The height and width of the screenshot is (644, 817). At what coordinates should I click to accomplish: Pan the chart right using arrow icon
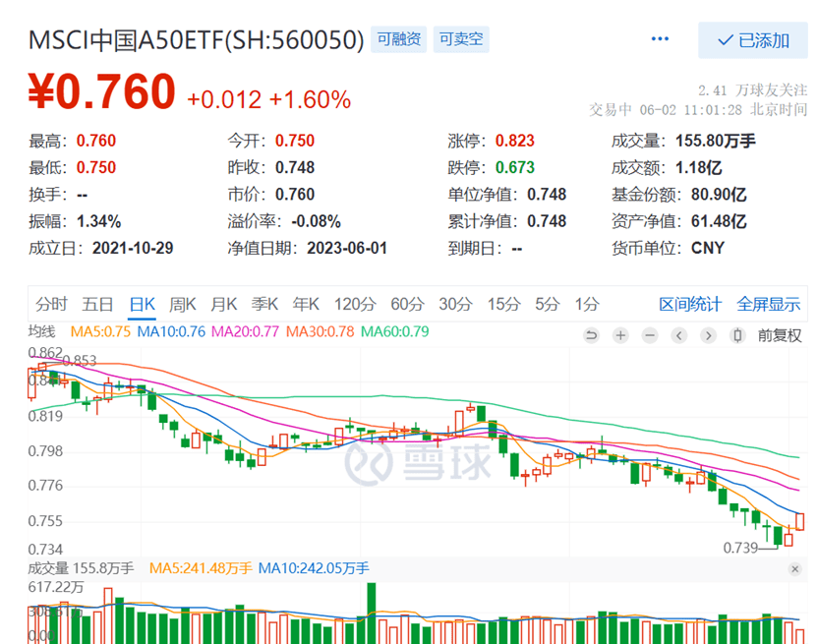pyautogui.click(x=707, y=336)
